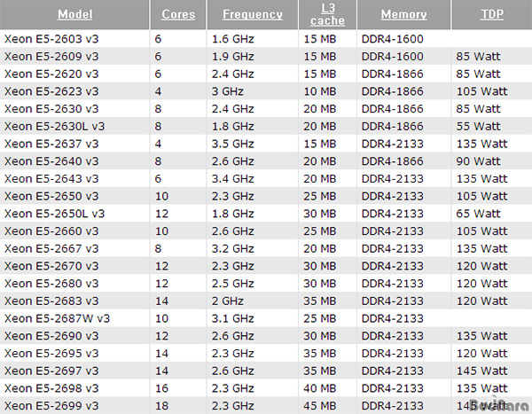Select the 18 cores cell
This screenshot has width=532, height=414.
[x=161, y=405]
